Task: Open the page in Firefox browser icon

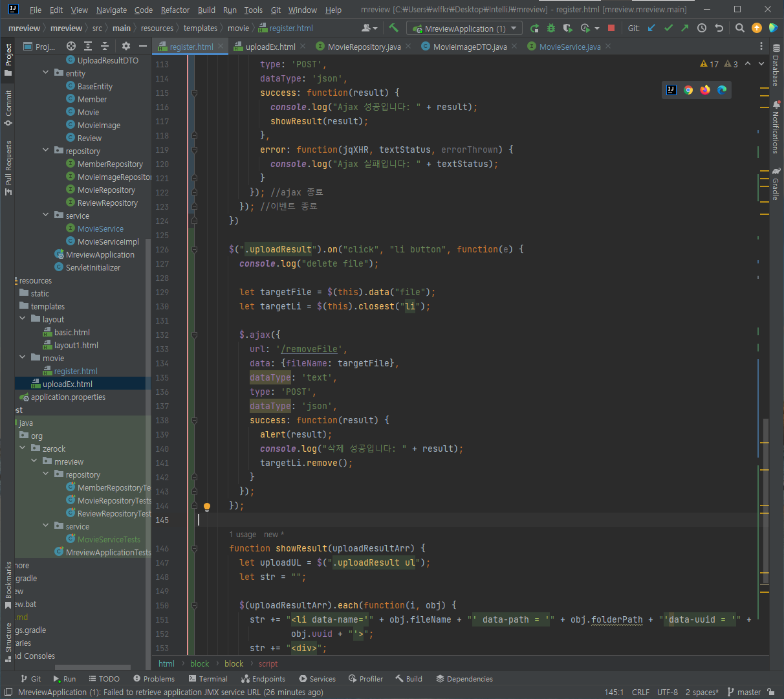Action: 705,90
